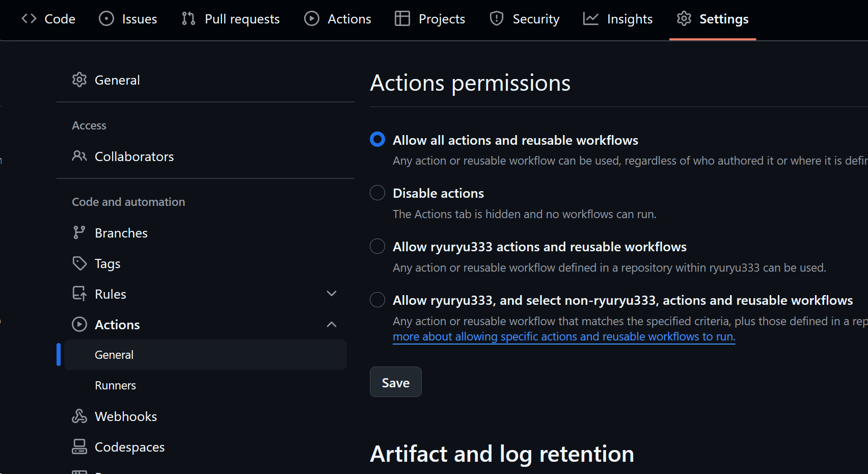868x474 pixels.
Task: Open Tags settings
Action: (x=206, y=263)
